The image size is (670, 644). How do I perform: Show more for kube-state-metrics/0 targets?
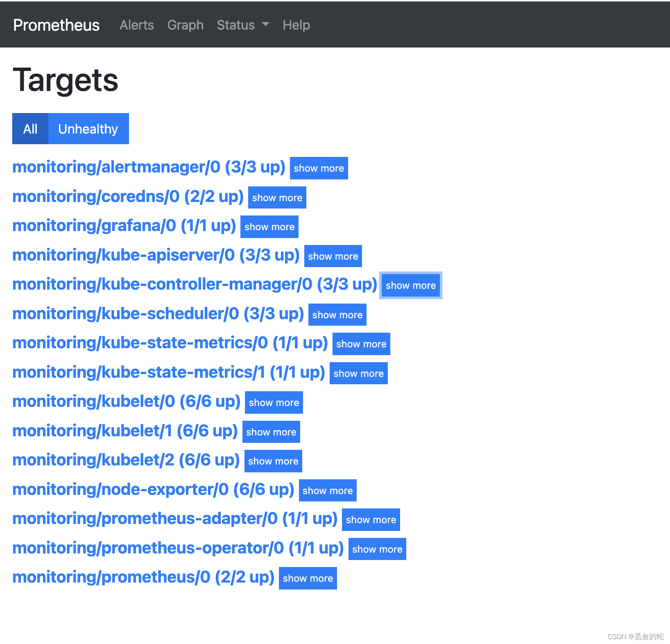click(361, 344)
